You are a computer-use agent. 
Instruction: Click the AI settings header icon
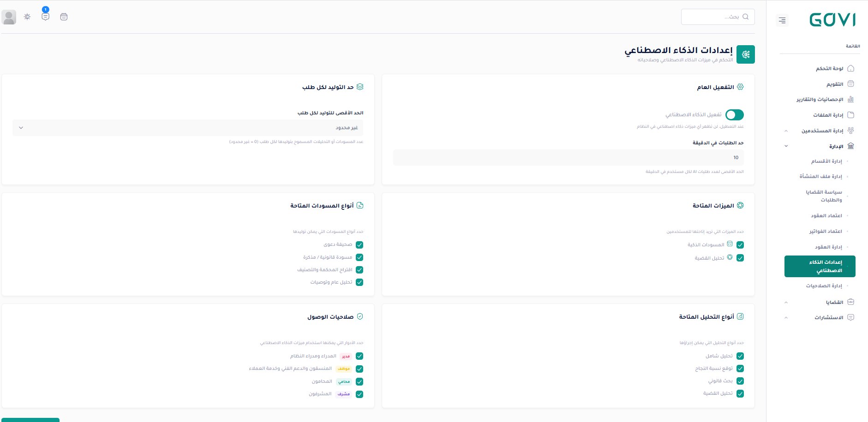point(746,54)
